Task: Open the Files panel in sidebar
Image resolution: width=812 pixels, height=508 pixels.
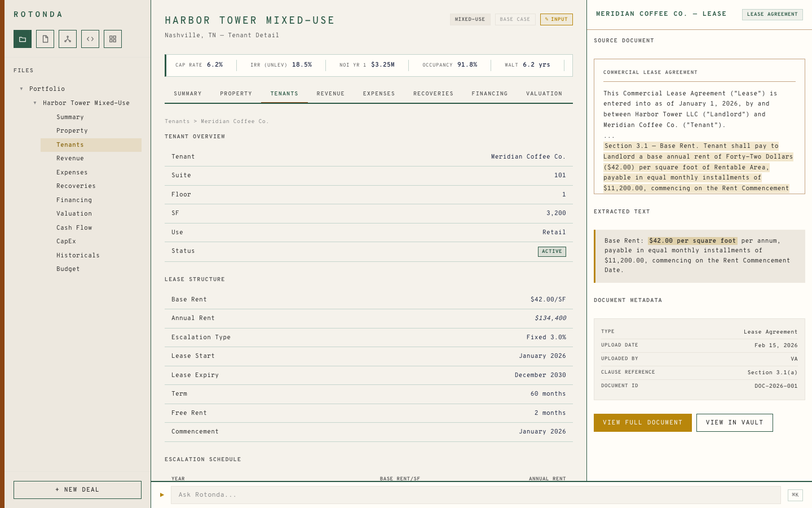Action: (22, 38)
